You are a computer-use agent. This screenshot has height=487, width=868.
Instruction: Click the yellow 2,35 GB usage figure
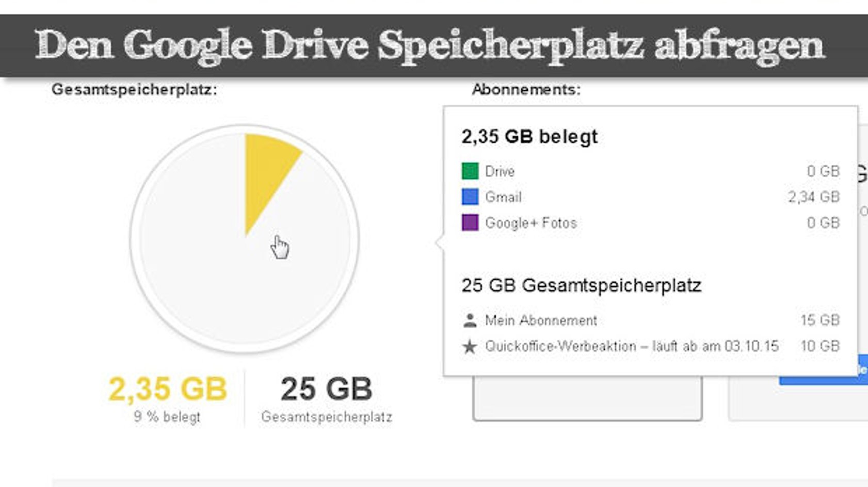tap(168, 388)
